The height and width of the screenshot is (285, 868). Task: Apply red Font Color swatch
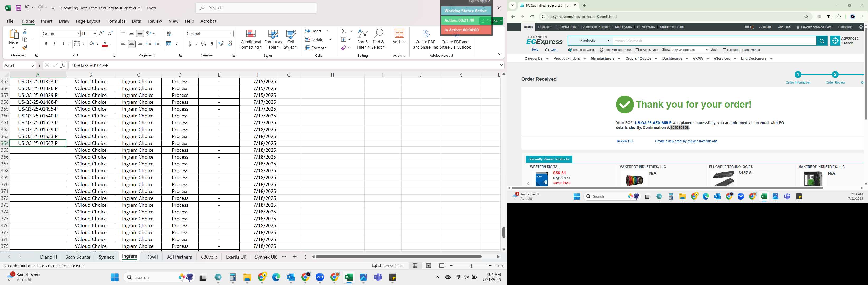click(105, 44)
